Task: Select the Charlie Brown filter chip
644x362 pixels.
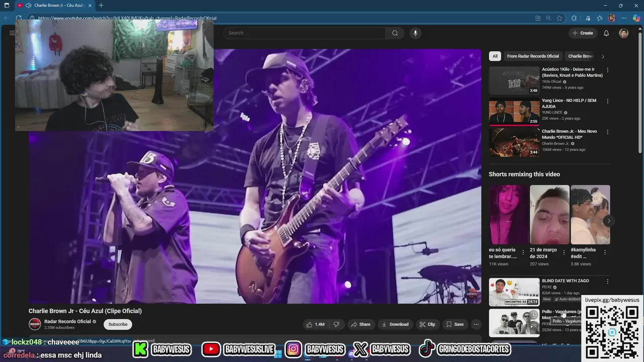Action: point(581,56)
